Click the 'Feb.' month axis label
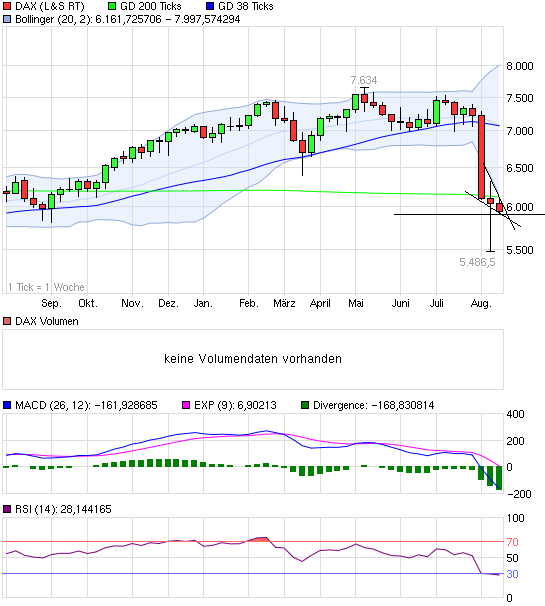545x606 pixels. coord(249,303)
